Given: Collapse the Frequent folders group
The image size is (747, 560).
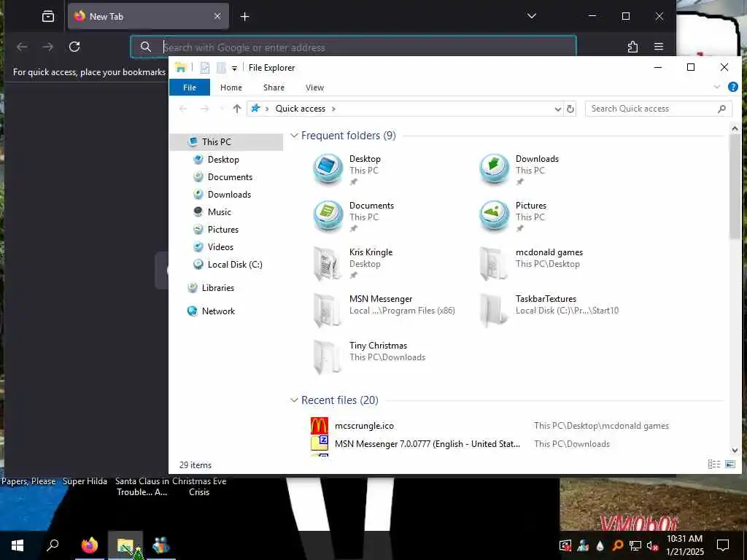Looking at the screenshot, I should coord(294,136).
